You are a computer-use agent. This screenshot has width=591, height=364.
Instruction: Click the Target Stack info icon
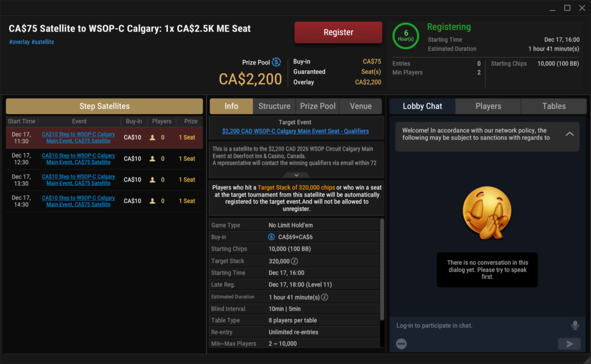click(294, 261)
